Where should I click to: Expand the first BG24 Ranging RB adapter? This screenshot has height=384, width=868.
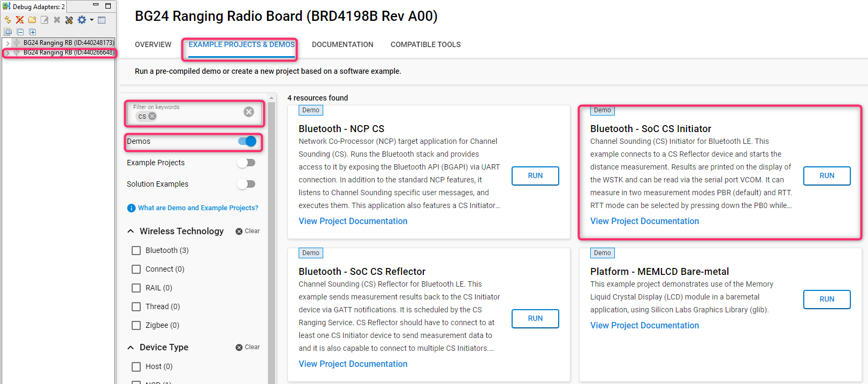(x=7, y=43)
